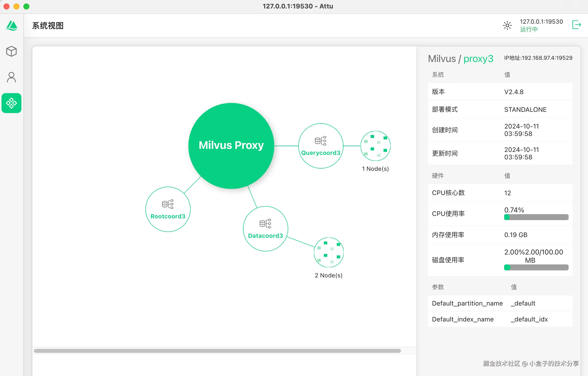Click the 127.0.0.1:19530 connection address

(541, 22)
